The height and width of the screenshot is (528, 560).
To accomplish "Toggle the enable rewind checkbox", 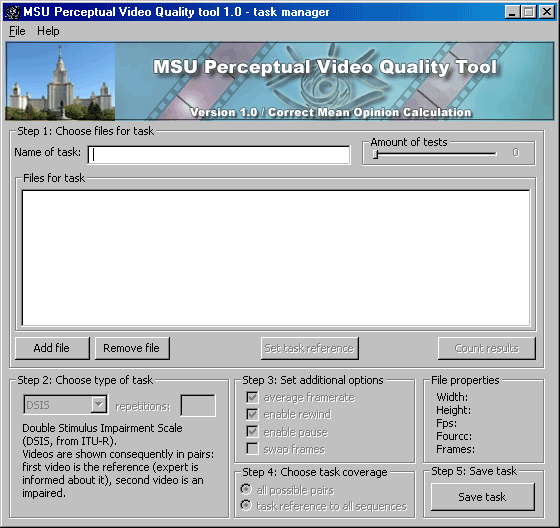I will click(x=252, y=414).
